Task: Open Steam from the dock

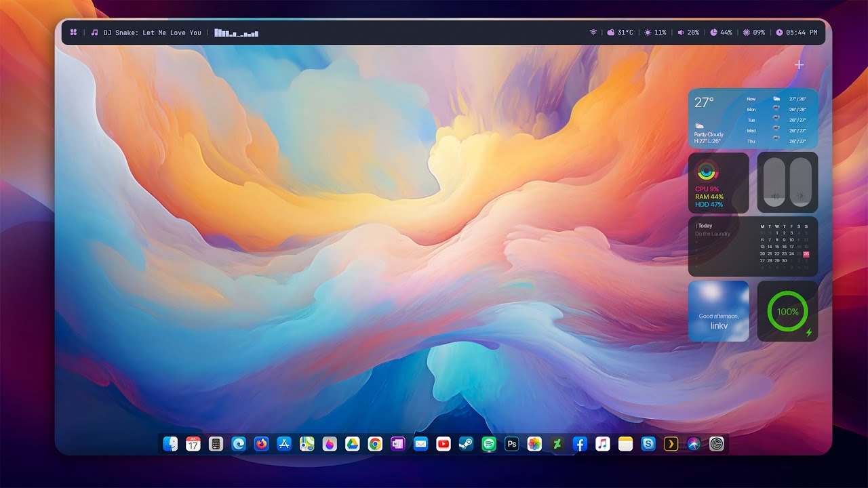Action: [x=466, y=444]
